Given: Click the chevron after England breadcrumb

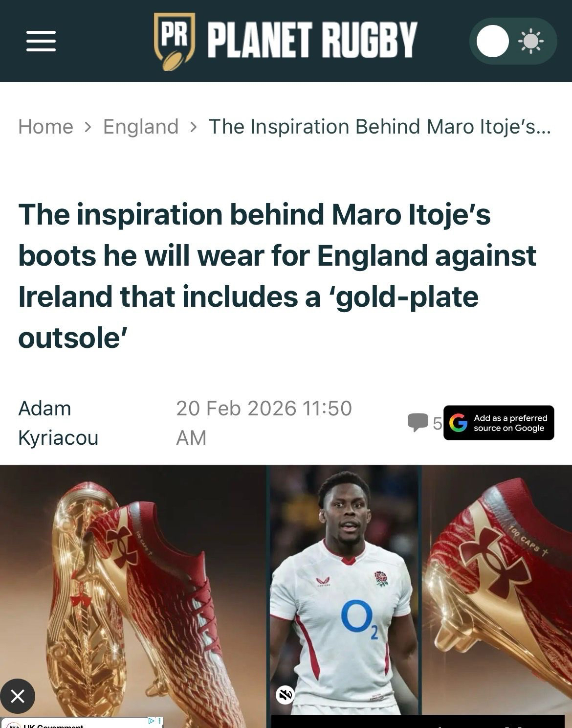Looking at the screenshot, I should (194, 127).
